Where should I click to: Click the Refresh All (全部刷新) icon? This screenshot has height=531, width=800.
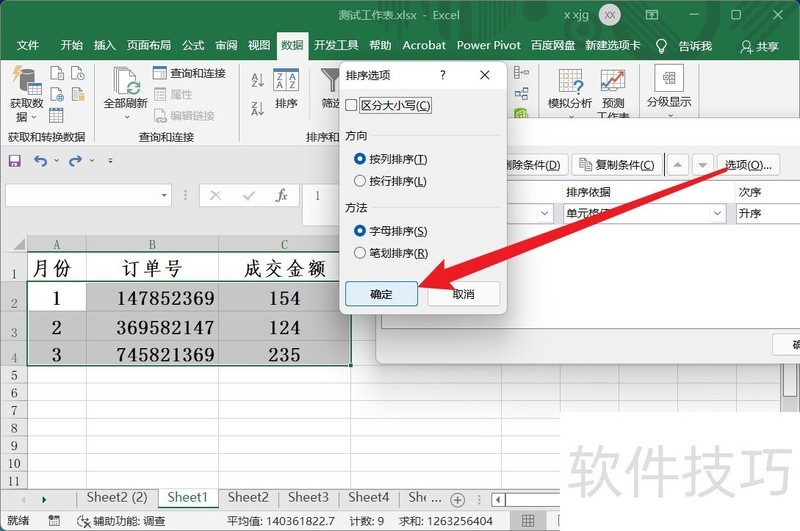[x=126, y=82]
